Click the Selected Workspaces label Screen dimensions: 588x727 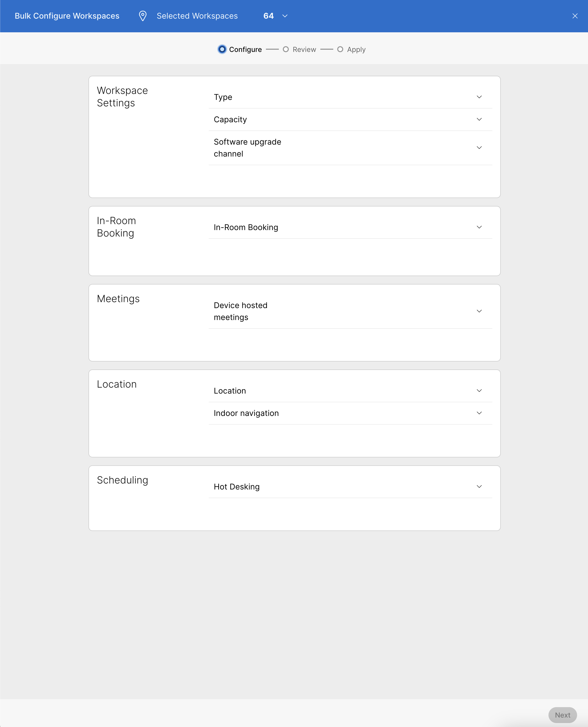pos(197,16)
